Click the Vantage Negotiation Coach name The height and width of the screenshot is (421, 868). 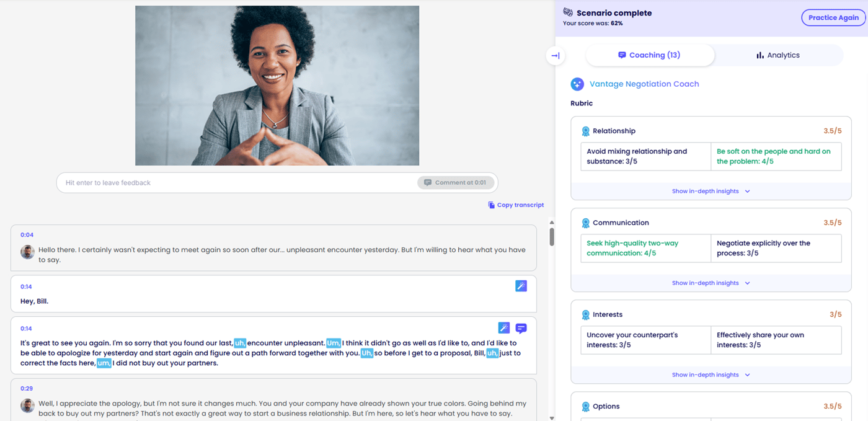coord(644,84)
